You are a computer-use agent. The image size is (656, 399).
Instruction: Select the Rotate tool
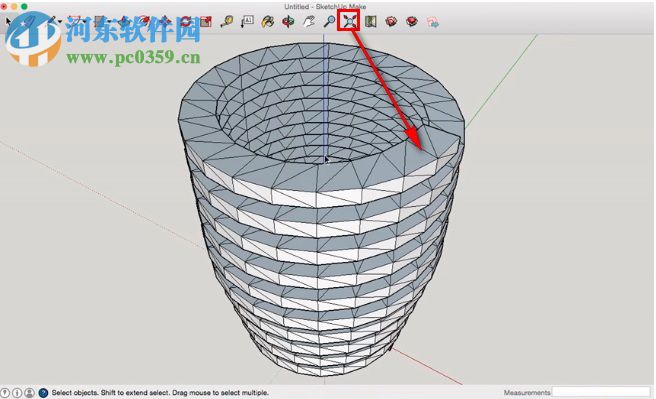(x=185, y=21)
